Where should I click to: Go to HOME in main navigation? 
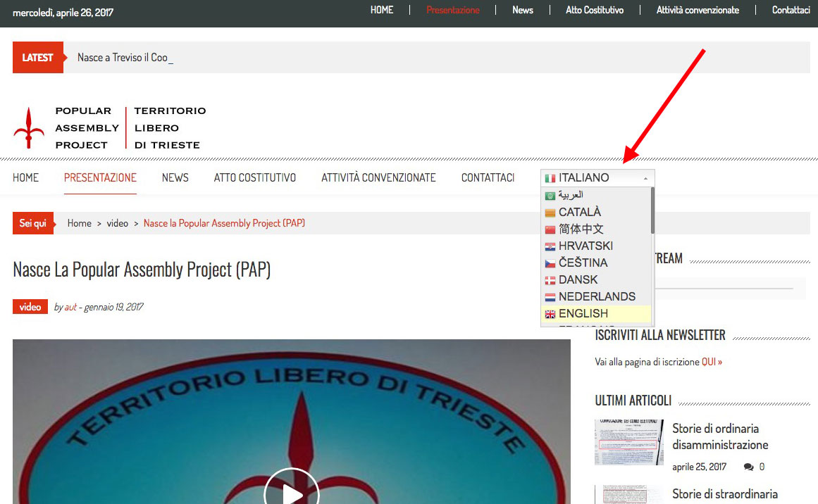click(25, 177)
